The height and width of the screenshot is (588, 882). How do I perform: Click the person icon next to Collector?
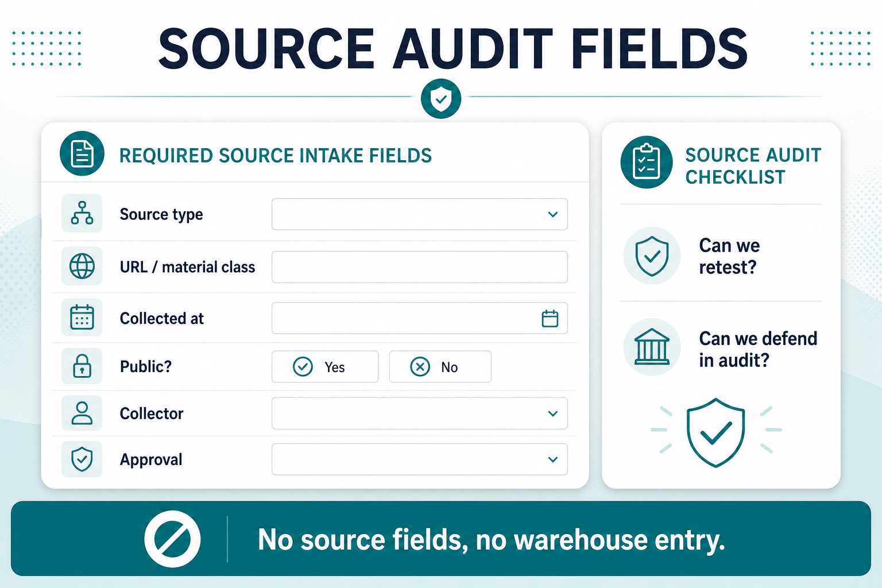point(82,413)
